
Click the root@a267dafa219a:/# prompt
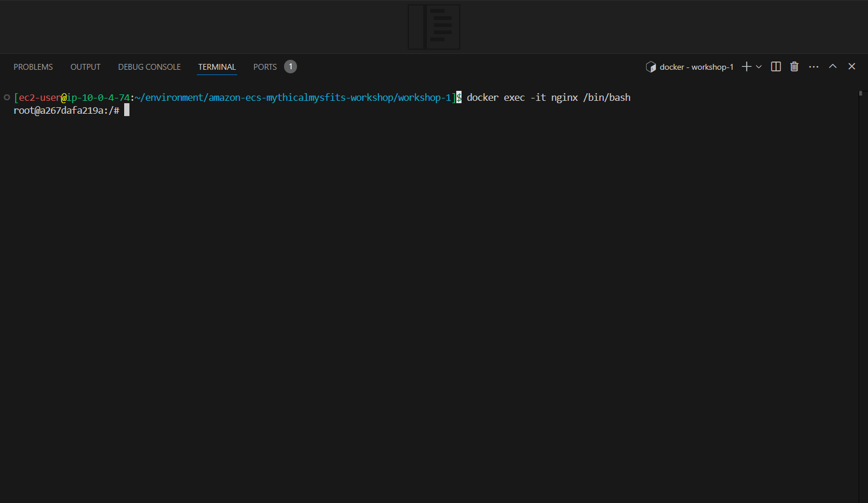click(66, 110)
